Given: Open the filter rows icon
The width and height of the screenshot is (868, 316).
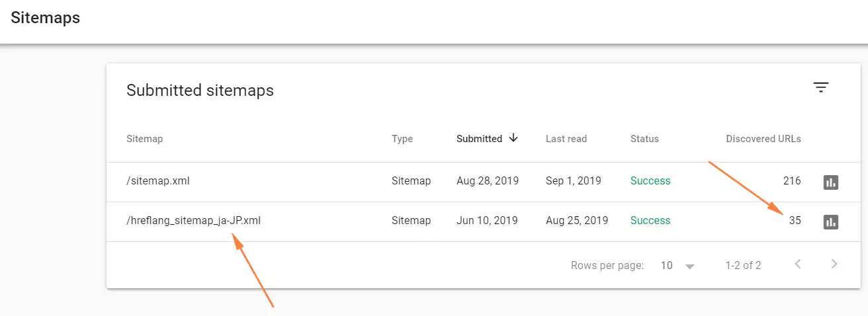Looking at the screenshot, I should (x=821, y=87).
